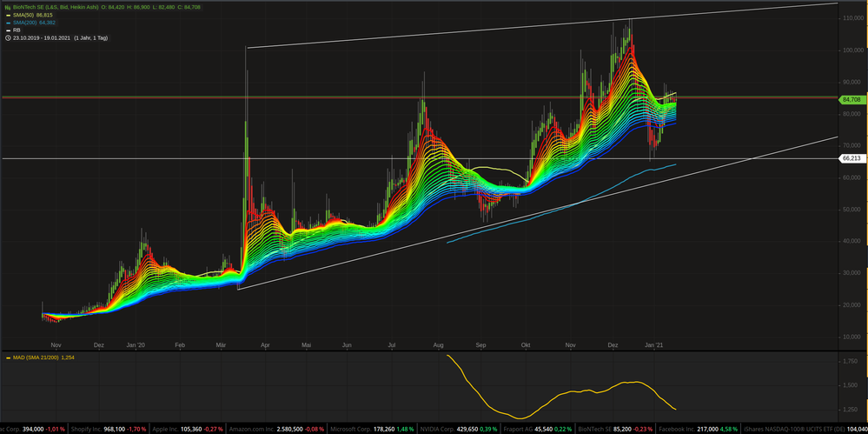Click the white RB legend marker
The height and width of the screenshot is (434, 868).
pyautogui.click(x=7, y=30)
